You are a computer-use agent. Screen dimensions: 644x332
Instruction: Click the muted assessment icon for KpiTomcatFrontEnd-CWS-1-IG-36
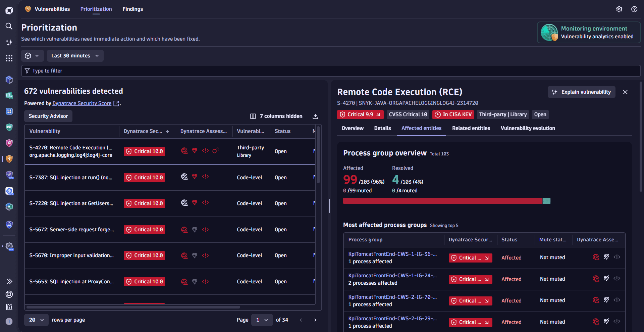(x=607, y=257)
